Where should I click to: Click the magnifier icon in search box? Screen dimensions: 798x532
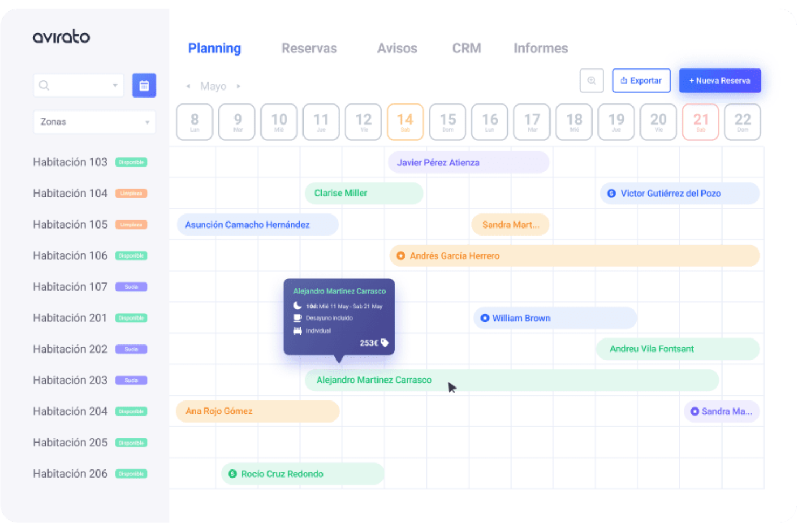44,85
